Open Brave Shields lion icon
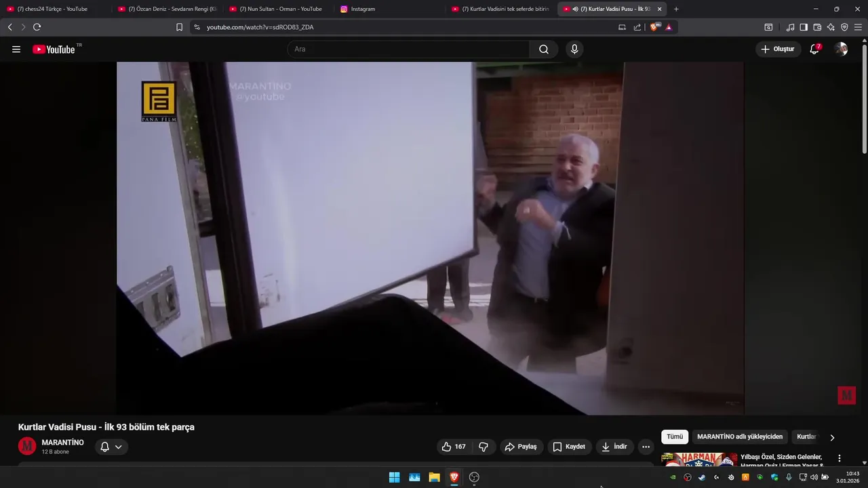 click(654, 27)
